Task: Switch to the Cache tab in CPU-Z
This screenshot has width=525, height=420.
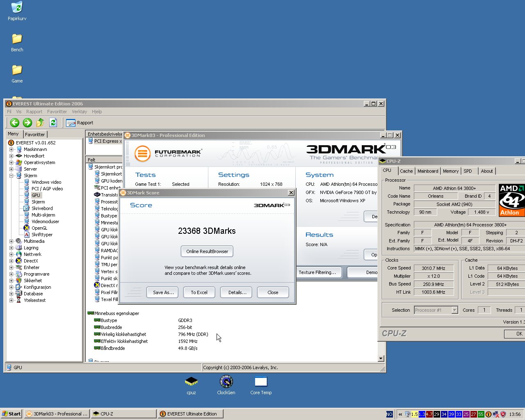Action: tap(406, 171)
